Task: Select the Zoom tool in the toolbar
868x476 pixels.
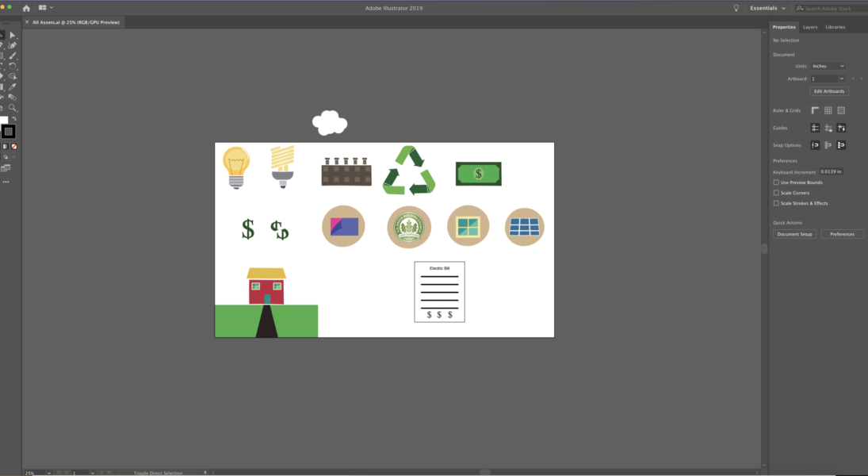Action: [x=13, y=106]
